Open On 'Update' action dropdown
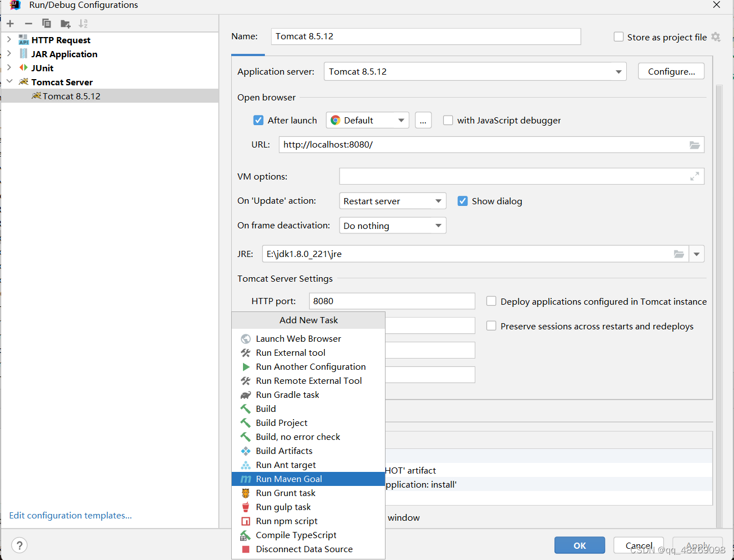Image resolution: width=734 pixels, height=560 pixels. pyautogui.click(x=393, y=201)
